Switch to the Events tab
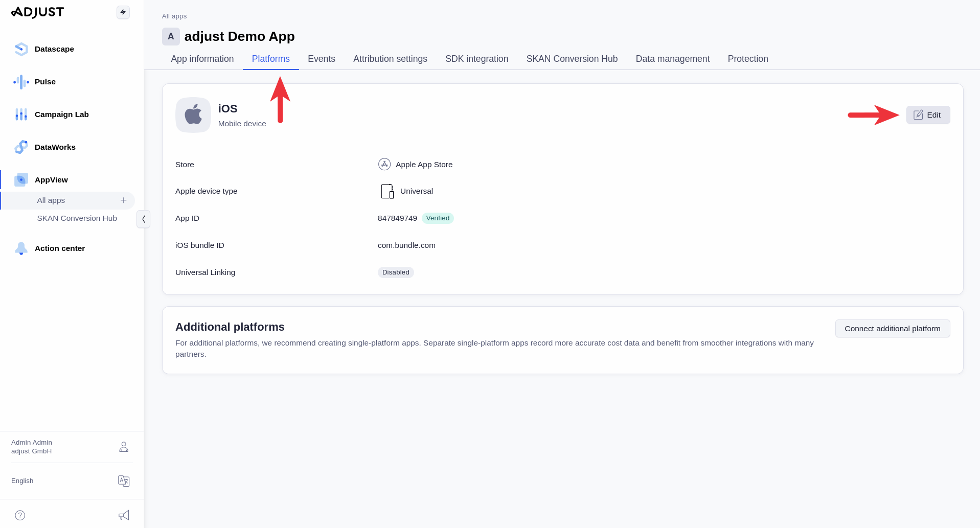The width and height of the screenshot is (980, 528). click(322, 59)
